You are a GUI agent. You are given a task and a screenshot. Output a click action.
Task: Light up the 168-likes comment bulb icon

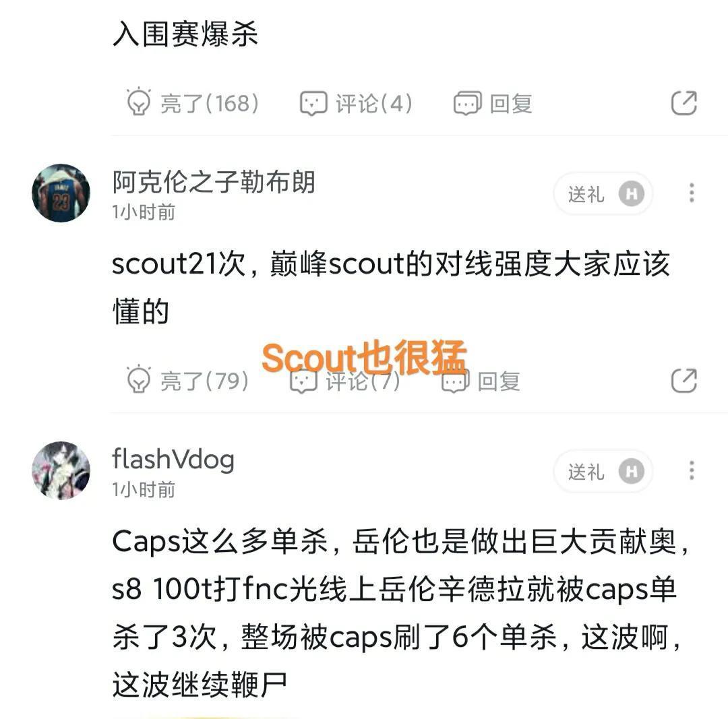tap(138, 102)
